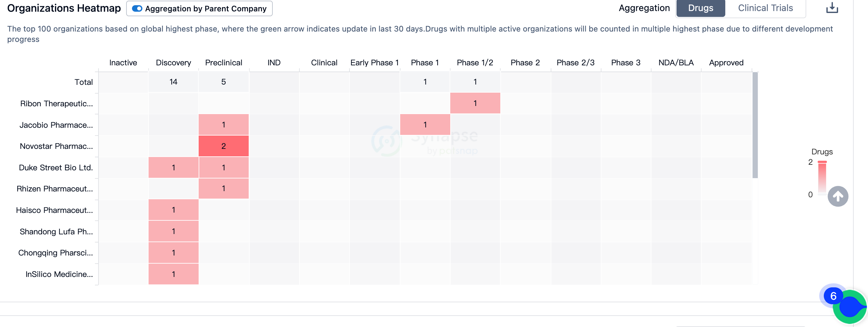Click Shandong Lufa Discovery cell
This screenshot has height=327, width=868.
click(x=173, y=231)
